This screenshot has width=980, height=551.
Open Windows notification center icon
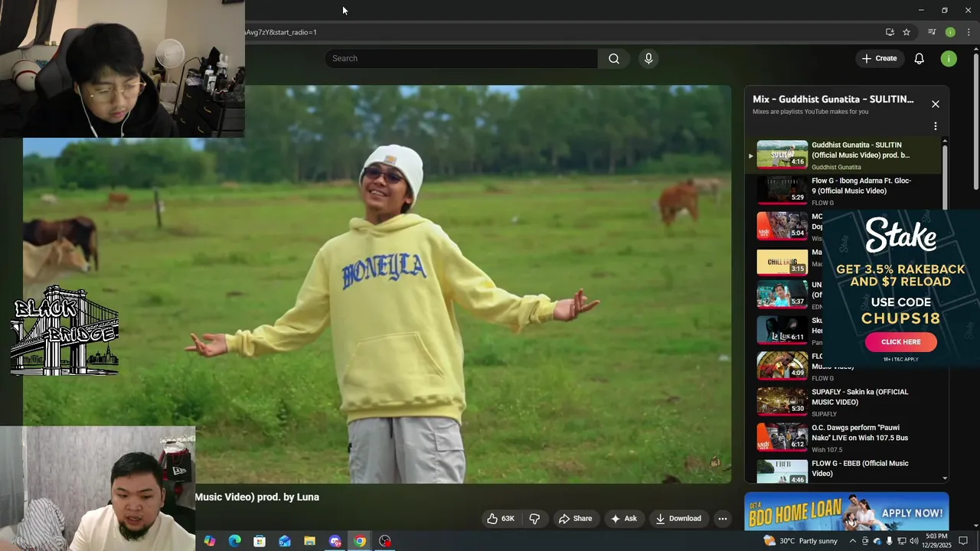(x=963, y=541)
